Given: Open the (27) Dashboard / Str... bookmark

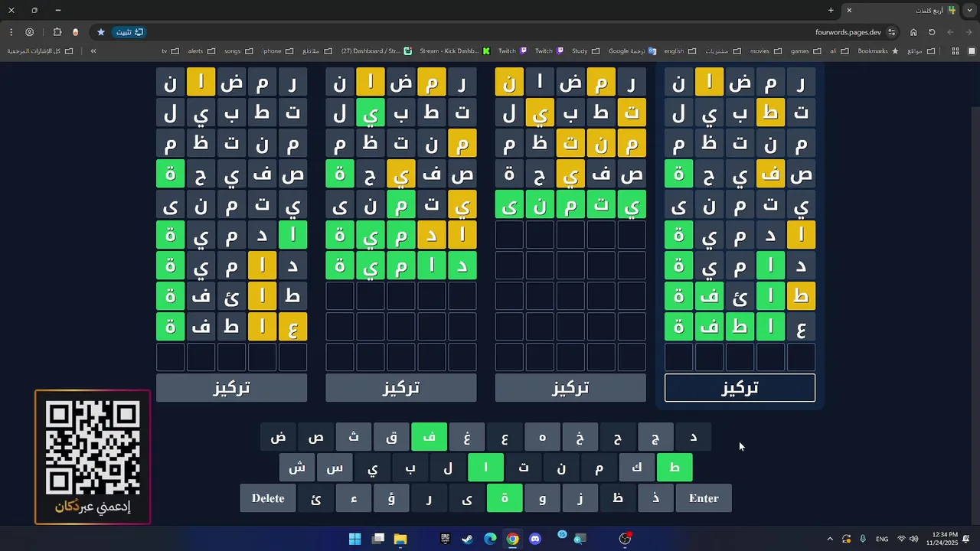Looking at the screenshot, I should [376, 51].
